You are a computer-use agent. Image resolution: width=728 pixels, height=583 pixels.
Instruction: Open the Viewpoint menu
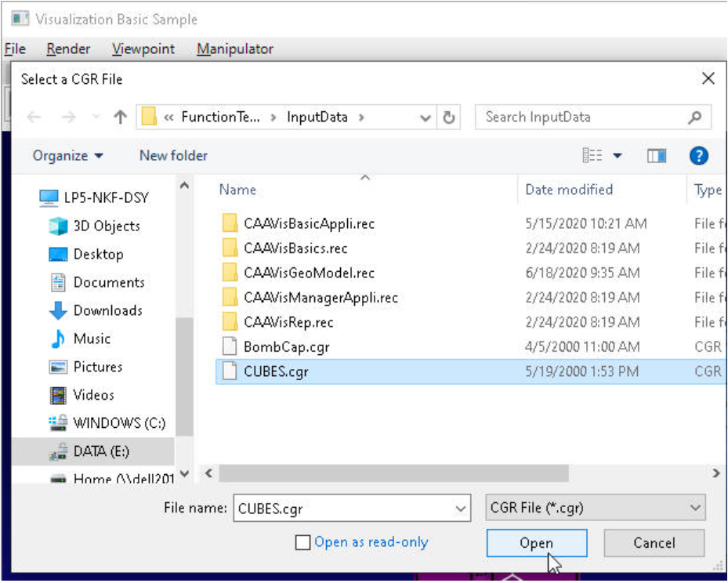tap(143, 49)
